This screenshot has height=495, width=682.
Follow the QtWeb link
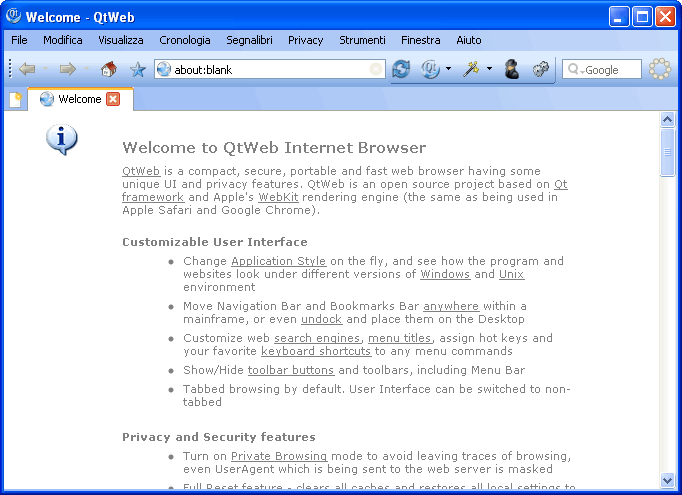coord(141,171)
